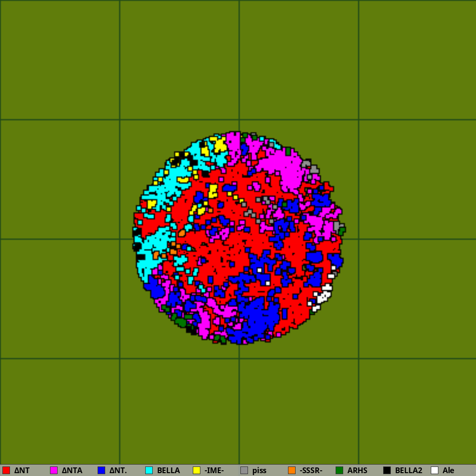Click the ΔNT. text label in legend

pos(118,471)
